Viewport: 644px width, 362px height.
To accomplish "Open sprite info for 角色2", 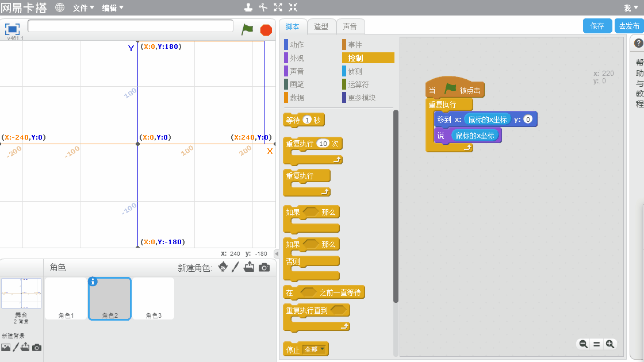I will coord(93,282).
